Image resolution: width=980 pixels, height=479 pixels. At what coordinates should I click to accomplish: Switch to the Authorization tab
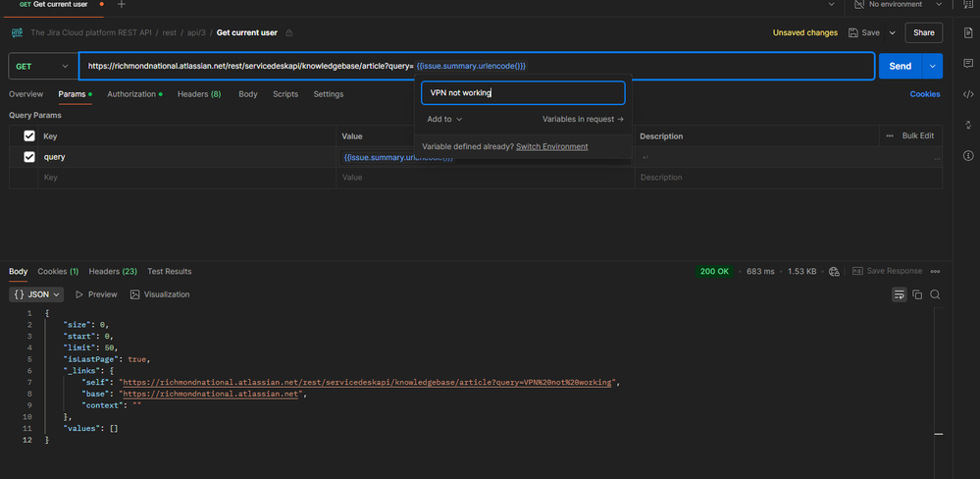[131, 94]
